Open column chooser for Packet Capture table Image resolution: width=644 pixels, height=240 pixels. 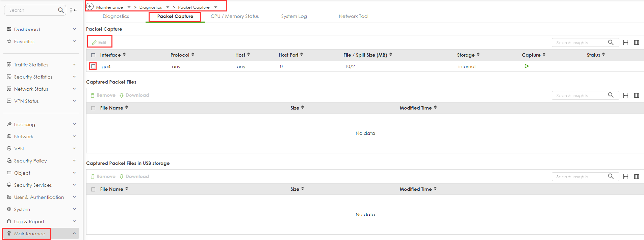coord(636,42)
